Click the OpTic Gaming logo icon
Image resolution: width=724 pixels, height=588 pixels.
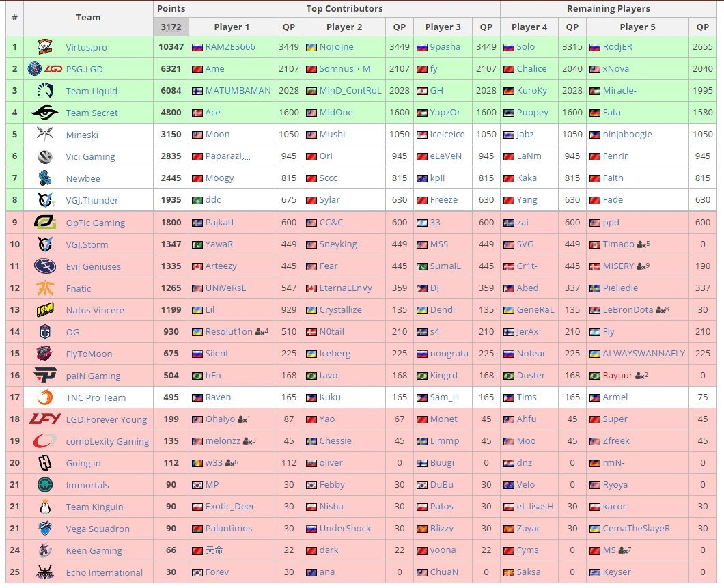45,223
